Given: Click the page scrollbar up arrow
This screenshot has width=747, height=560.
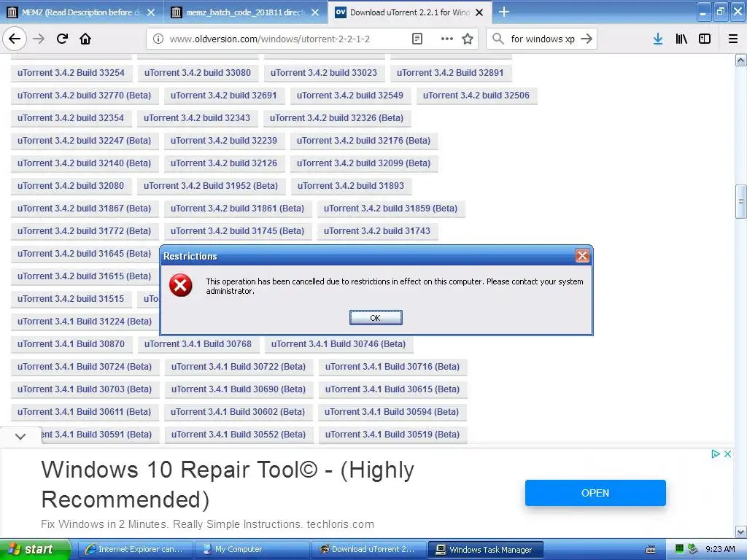Looking at the screenshot, I should [x=740, y=60].
